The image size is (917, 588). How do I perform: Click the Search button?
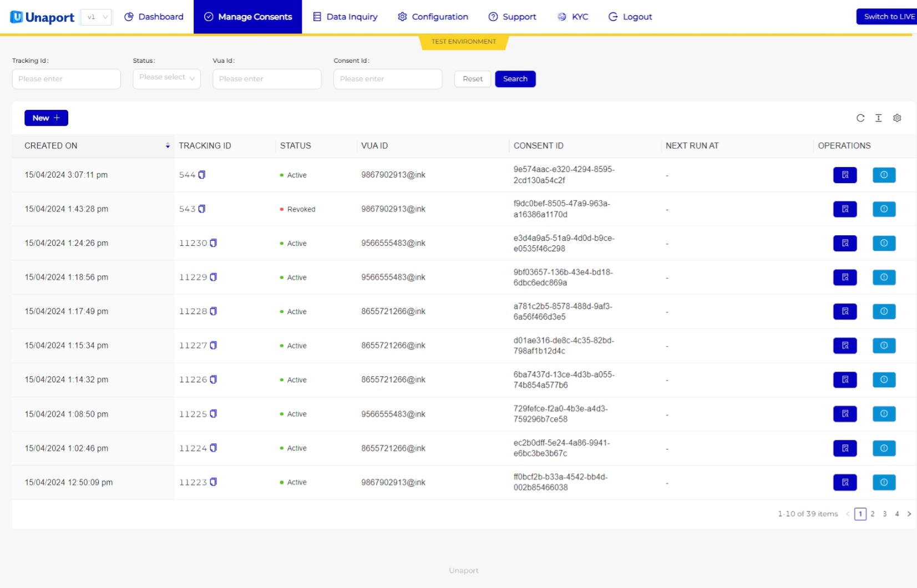pyautogui.click(x=515, y=79)
